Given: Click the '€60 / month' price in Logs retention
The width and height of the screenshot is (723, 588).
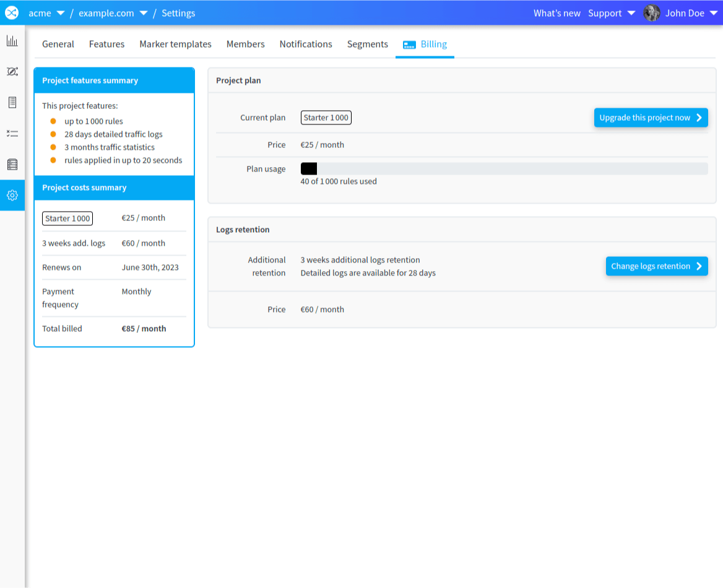Looking at the screenshot, I should click(323, 309).
